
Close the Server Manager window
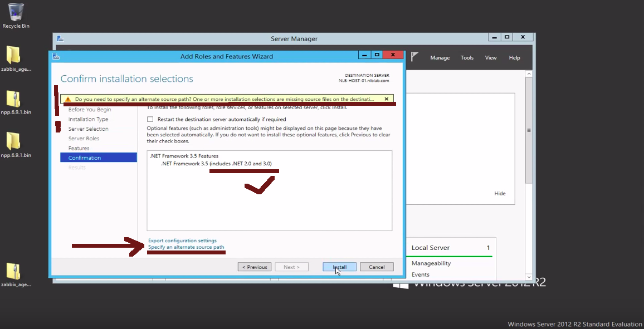click(523, 37)
